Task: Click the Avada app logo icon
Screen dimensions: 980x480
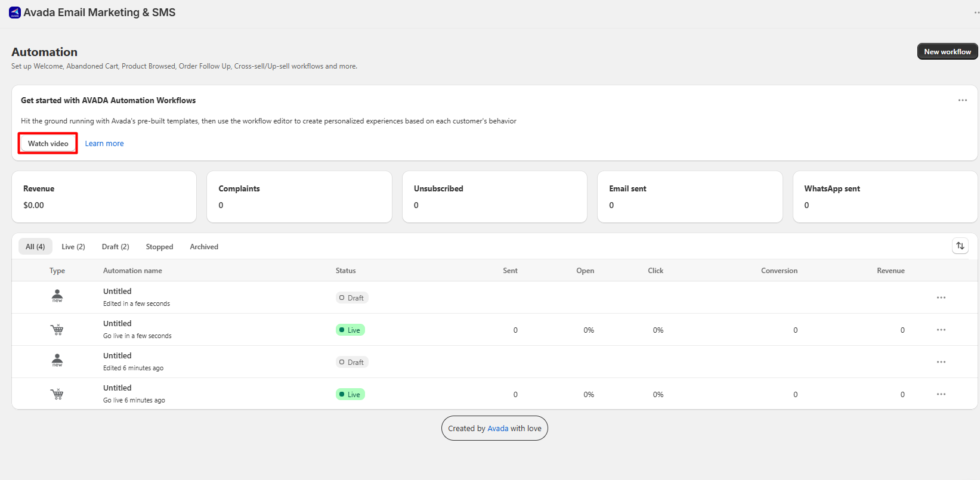Action: (x=15, y=13)
